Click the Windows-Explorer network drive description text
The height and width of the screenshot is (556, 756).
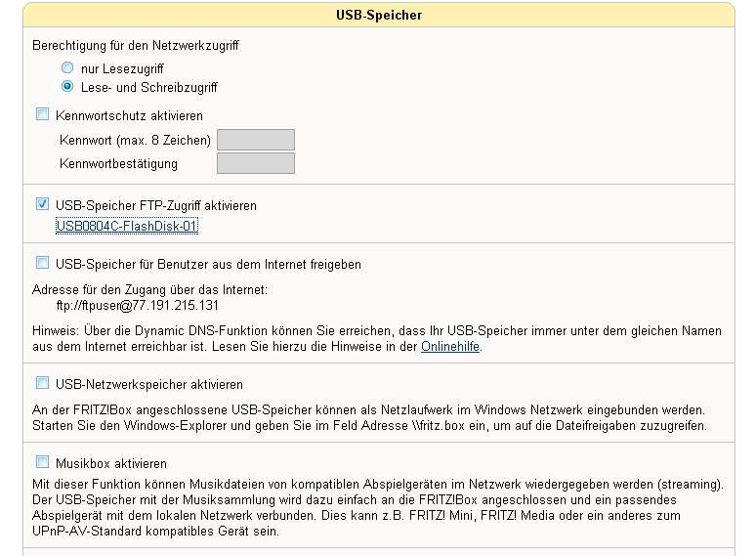(369, 417)
